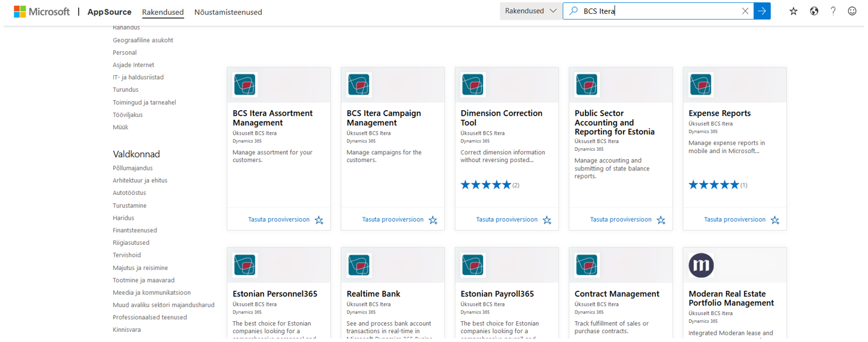Filter by Riigiasutused industry
Image resolution: width=868 pixels, height=342 pixels.
coord(131,242)
